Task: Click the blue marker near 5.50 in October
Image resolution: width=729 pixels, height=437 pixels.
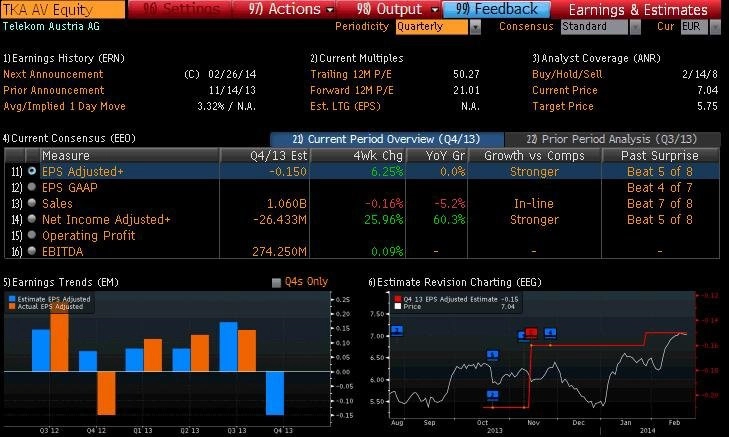Action: click(493, 396)
